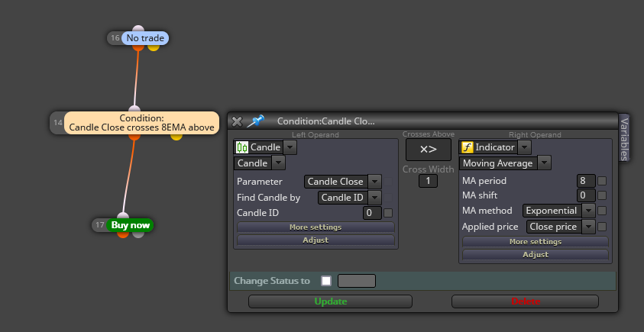Open the MA method Exponential dropdown

point(588,211)
